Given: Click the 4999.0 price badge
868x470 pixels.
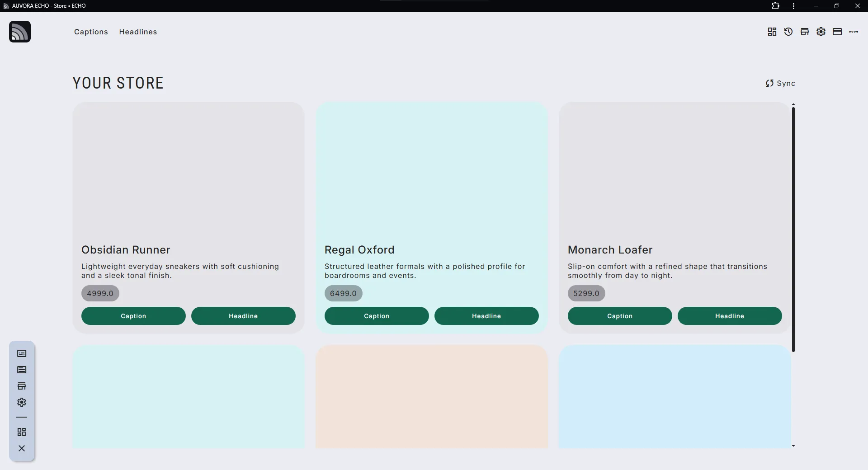Looking at the screenshot, I should click(x=100, y=293).
